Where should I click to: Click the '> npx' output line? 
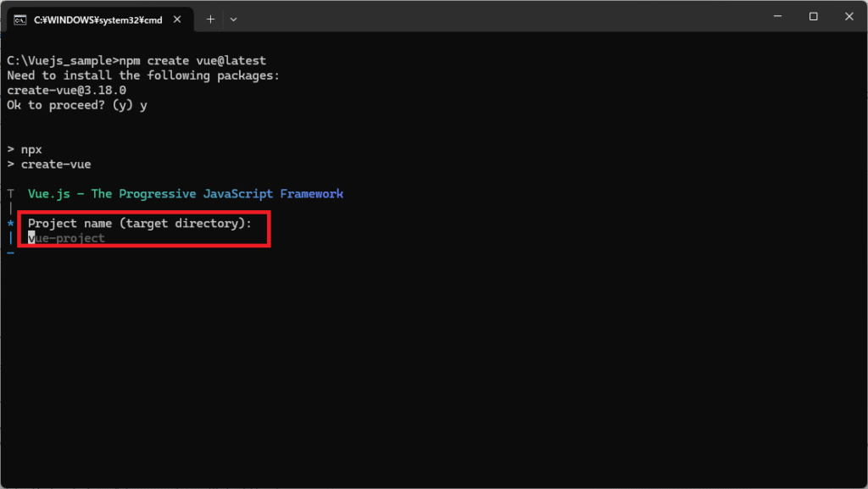pyautogui.click(x=24, y=149)
